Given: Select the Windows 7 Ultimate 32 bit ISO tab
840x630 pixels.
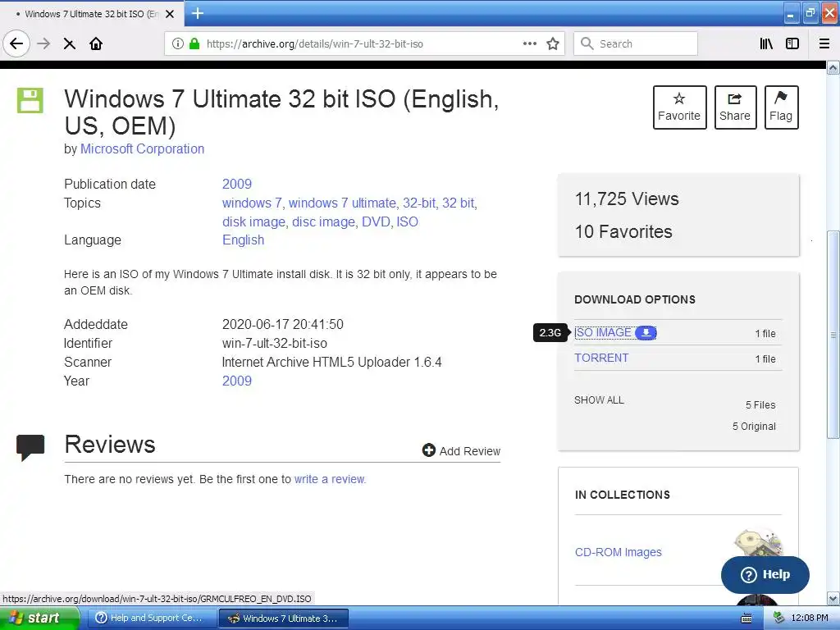Looking at the screenshot, I should coord(91,14).
